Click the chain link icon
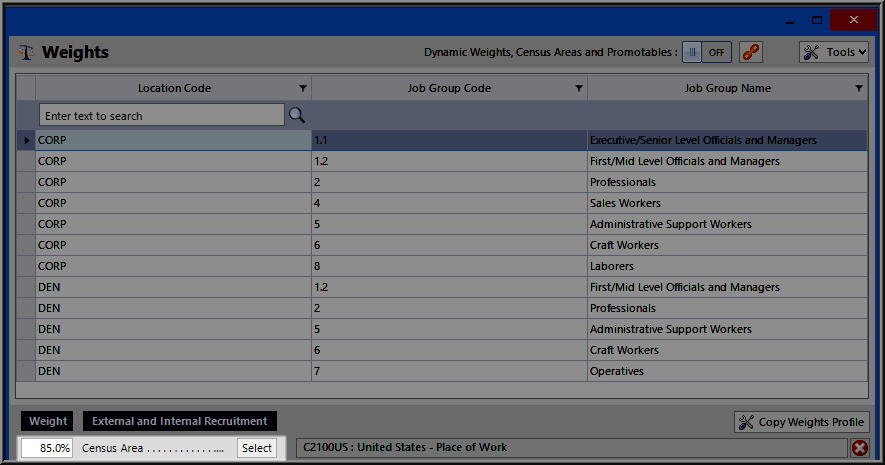This screenshot has height=465, width=885. click(751, 52)
